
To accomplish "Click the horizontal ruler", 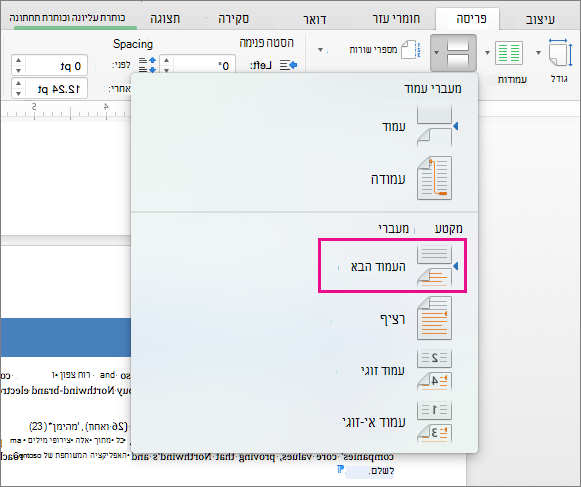I will pos(66,111).
